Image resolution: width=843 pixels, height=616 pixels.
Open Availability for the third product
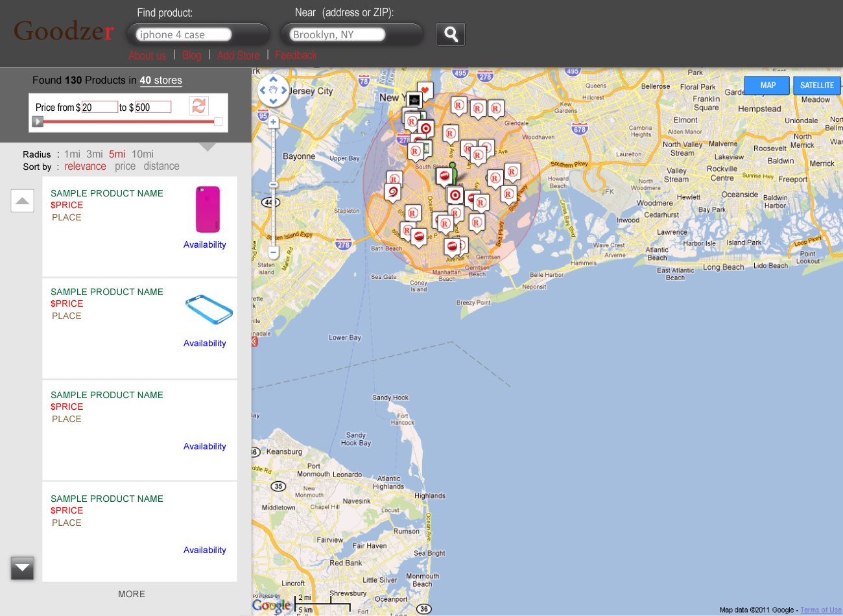click(x=205, y=446)
